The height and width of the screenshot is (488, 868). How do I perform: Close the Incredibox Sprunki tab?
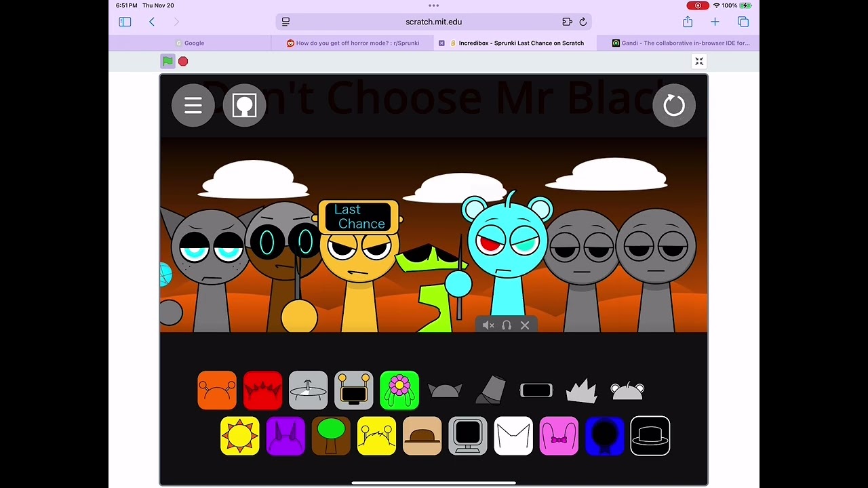[x=441, y=43]
